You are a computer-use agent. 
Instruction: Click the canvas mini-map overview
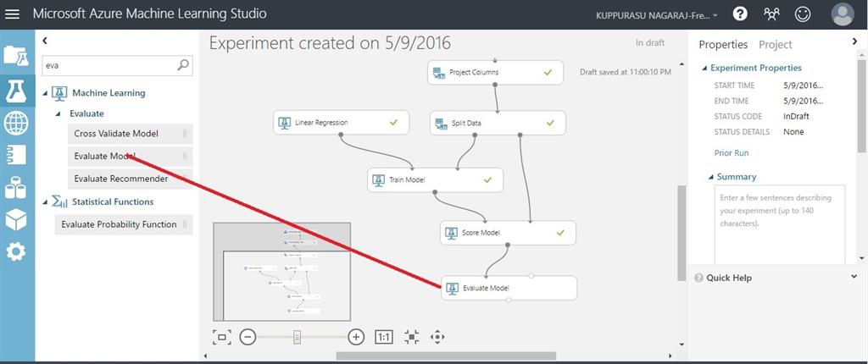[281, 271]
